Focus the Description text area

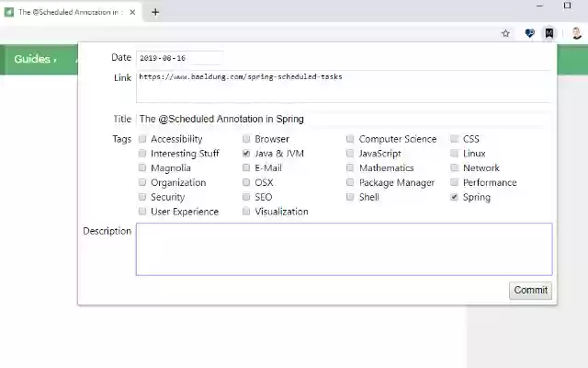[x=344, y=249]
